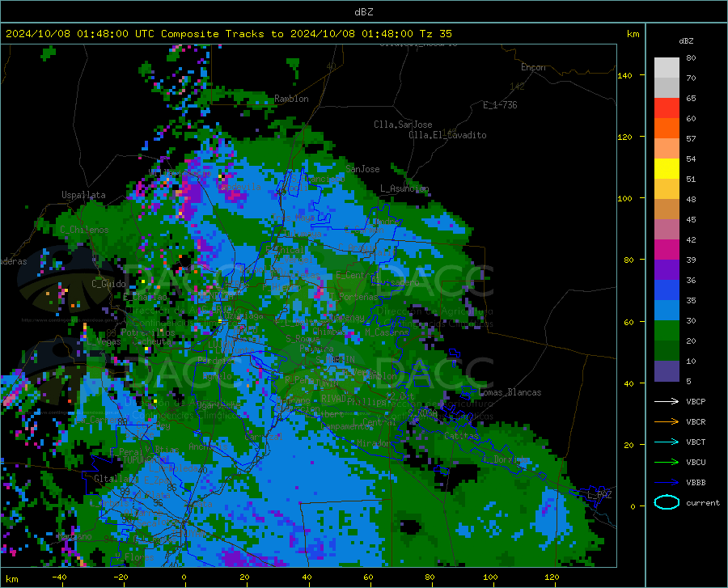Click the '5' value on color scale
The image size is (728, 588).
click(x=688, y=381)
